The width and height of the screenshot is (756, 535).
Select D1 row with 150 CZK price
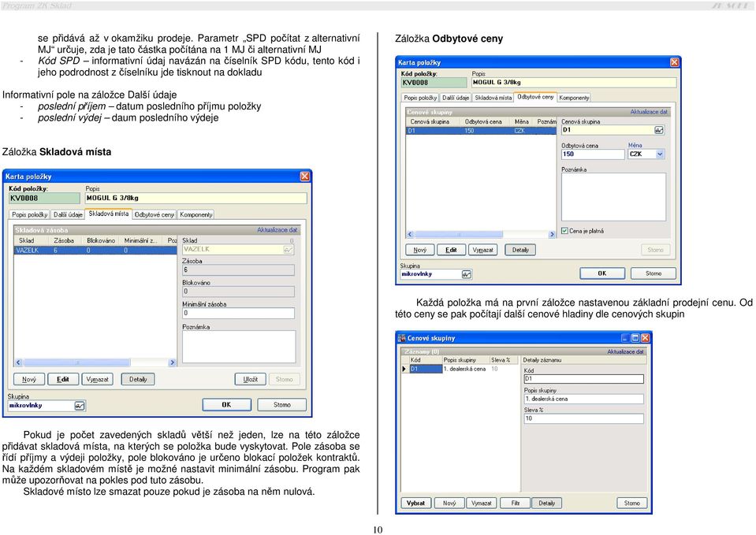[x=481, y=131]
